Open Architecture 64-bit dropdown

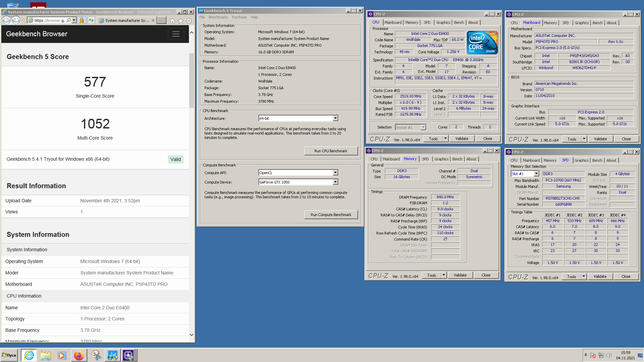(335, 118)
